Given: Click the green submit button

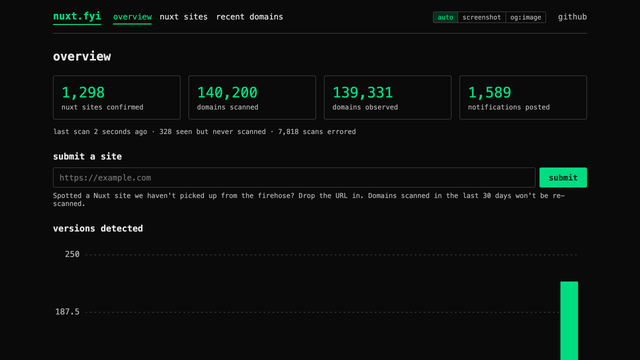Looking at the screenshot, I should click(x=563, y=178).
